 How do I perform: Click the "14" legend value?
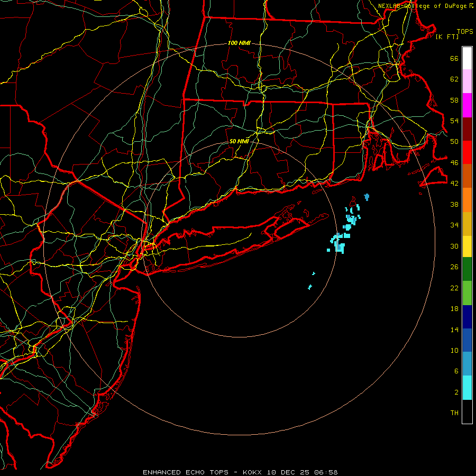(x=454, y=329)
